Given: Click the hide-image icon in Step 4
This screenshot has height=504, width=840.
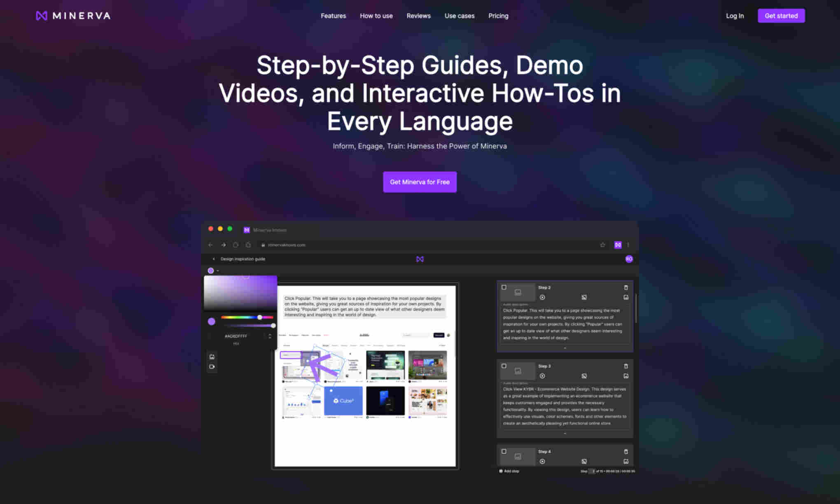Looking at the screenshot, I should (584, 462).
